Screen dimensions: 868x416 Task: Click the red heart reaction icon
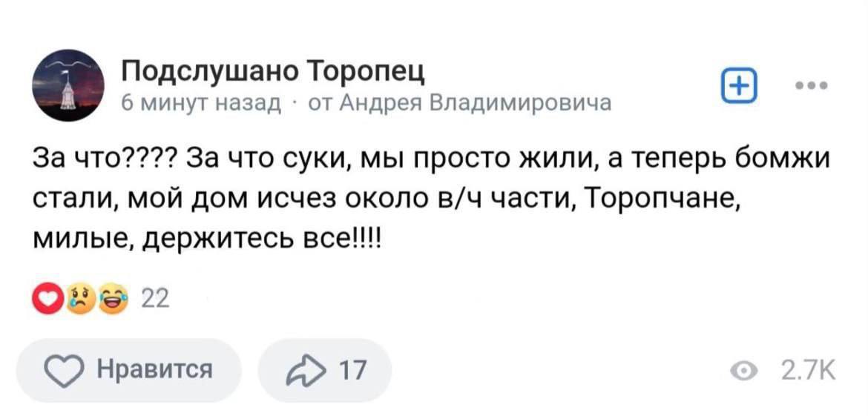[x=50, y=300]
